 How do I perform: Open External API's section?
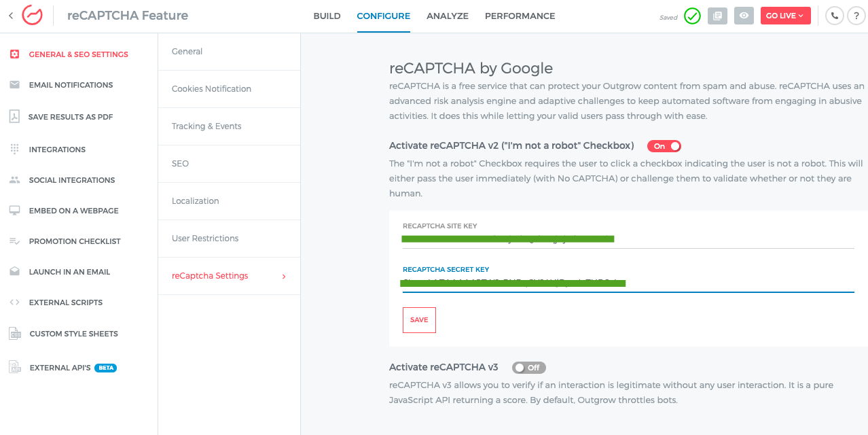(x=60, y=368)
